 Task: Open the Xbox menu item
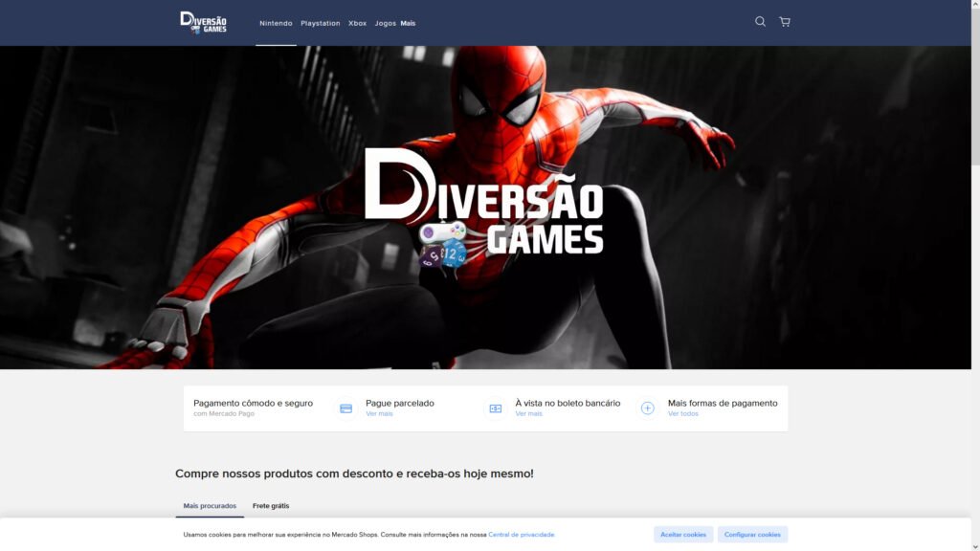click(x=357, y=23)
